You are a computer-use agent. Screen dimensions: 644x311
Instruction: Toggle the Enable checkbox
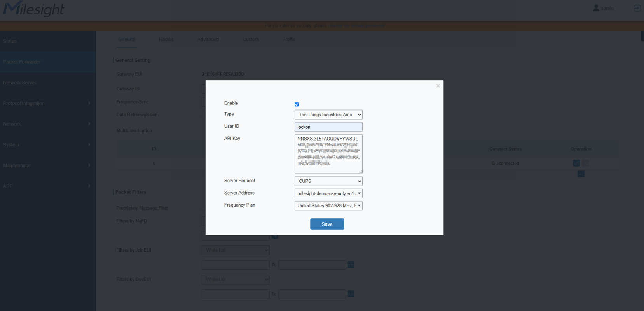click(297, 104)
